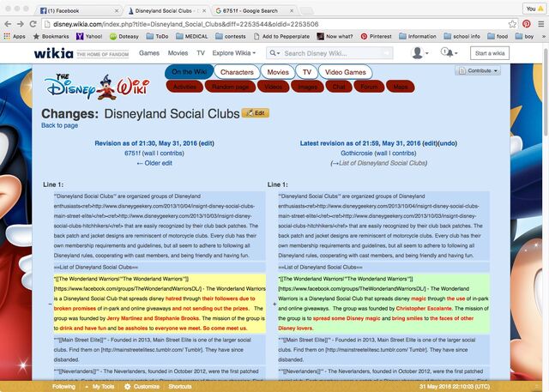Open the food bookmark folder
Screen dimensions: 549x392
click(x=498, y=36)
